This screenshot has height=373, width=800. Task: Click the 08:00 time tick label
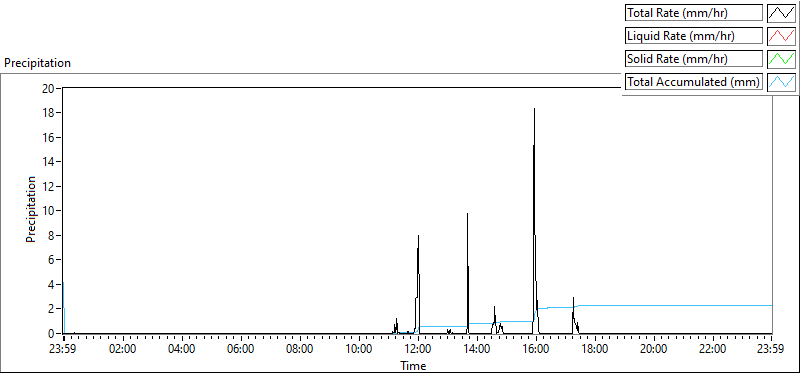[300, 350]
